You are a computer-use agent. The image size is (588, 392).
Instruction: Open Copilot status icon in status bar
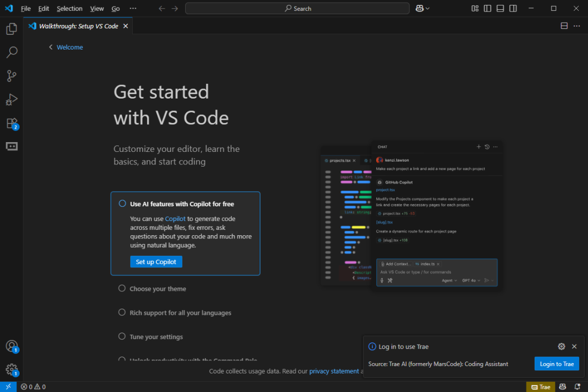(x=562, y=387)
